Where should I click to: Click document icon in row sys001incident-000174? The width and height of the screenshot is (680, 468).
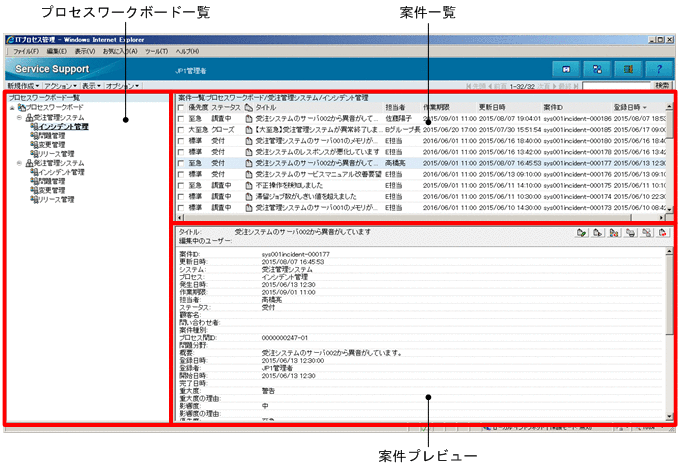click(249, 196)
